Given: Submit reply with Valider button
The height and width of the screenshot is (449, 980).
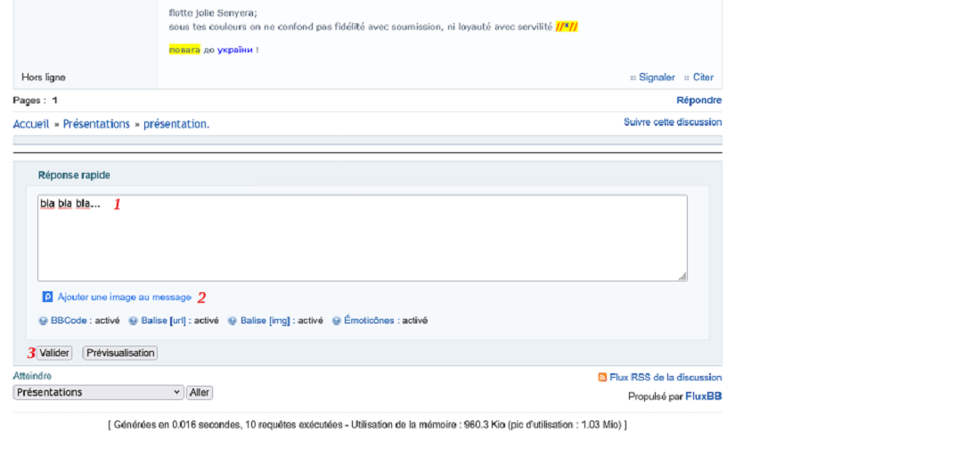Looking at the screenshot, I should coord(54,353).
